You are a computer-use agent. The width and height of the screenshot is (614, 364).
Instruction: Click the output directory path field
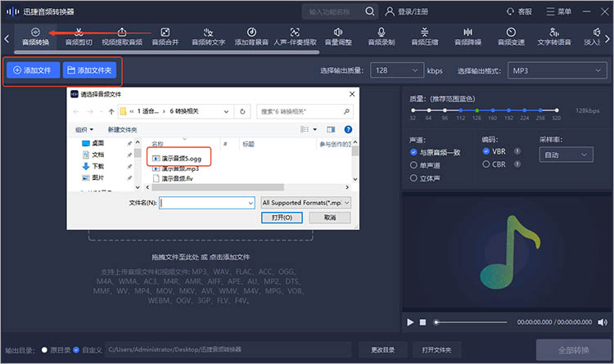228,349
